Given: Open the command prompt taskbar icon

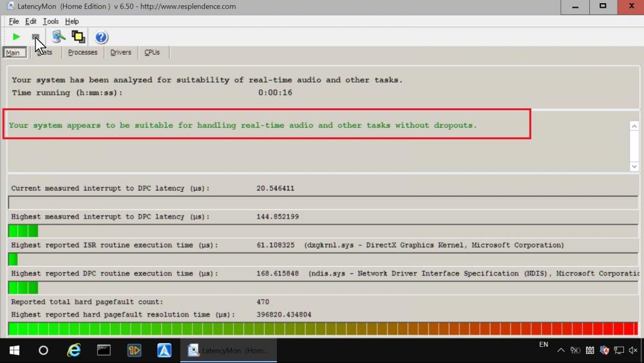Looking at the screenshot, I should (x=104, y=350).
